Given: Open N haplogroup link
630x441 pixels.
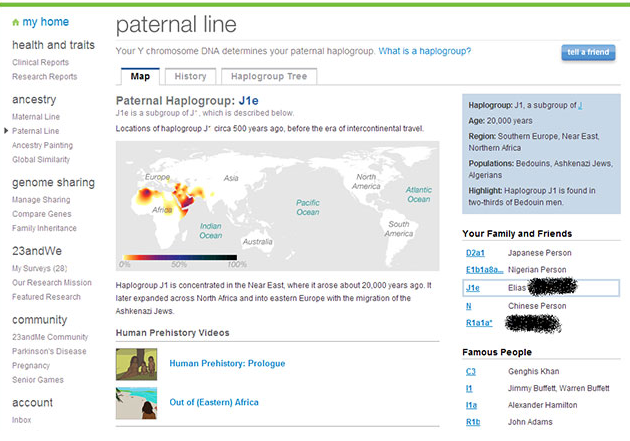Looking at the screenshot, I should point(468,306).
